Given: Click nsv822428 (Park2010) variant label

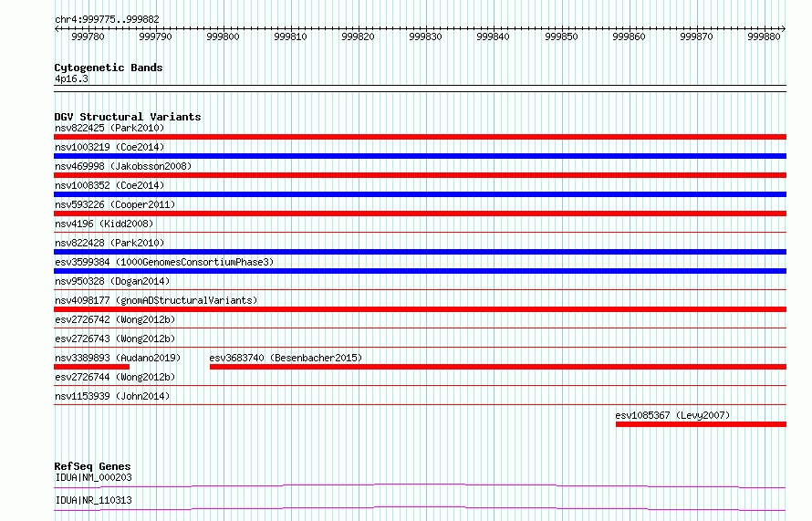Looking at the screenshot, I should [x=109, y=243].
